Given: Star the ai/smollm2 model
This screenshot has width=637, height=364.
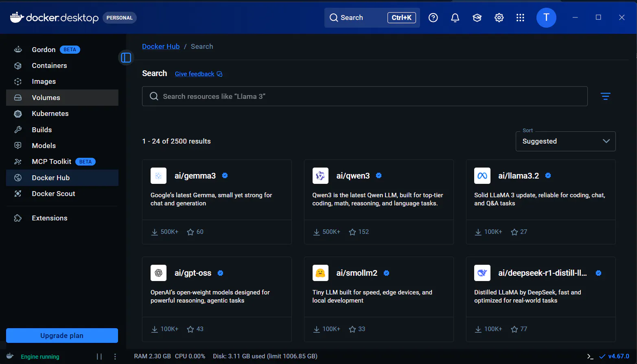Looking at the screenshot, I should (x=352, y=329).
